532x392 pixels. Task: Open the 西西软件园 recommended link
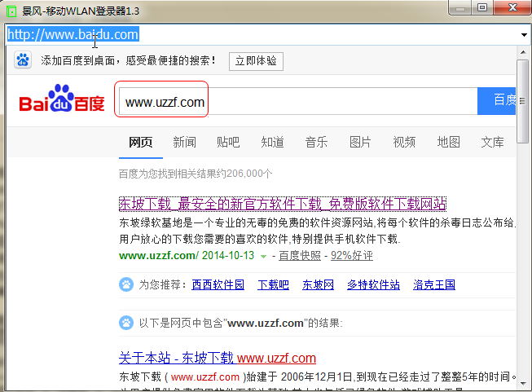[218, 284]
